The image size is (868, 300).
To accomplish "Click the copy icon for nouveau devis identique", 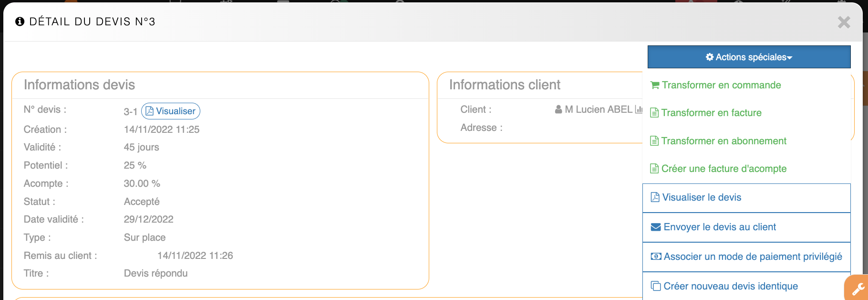I will [656, 286].
